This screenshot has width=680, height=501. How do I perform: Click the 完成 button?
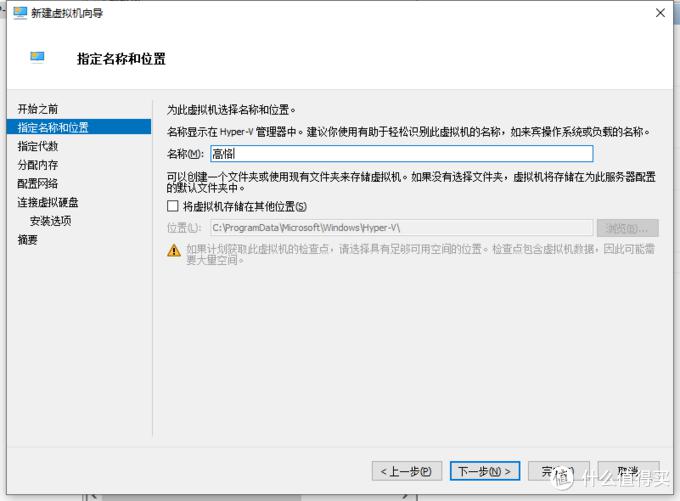click(559, 471)
